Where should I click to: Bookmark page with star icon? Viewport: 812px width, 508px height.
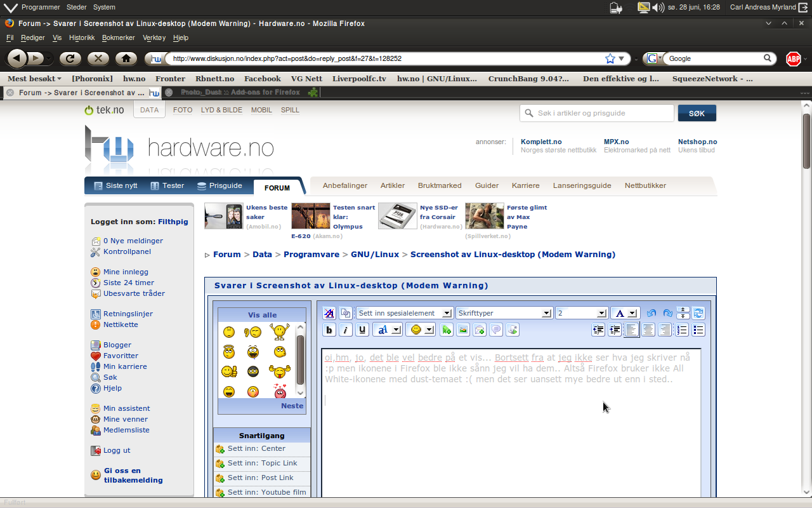(x=610, y=58)
